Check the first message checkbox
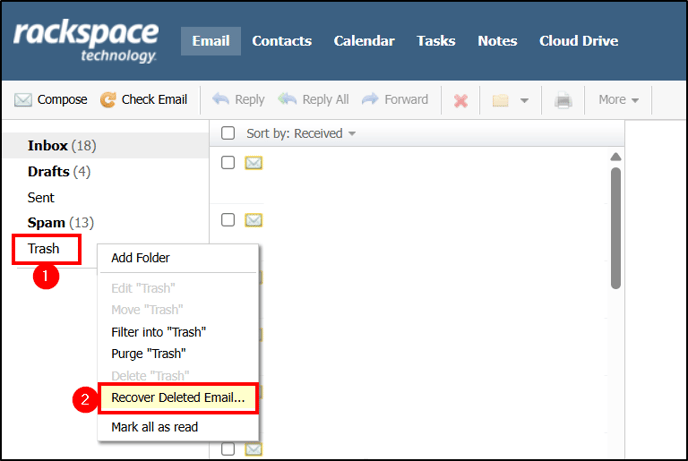688x461 pixels. [x=228, y=163]
